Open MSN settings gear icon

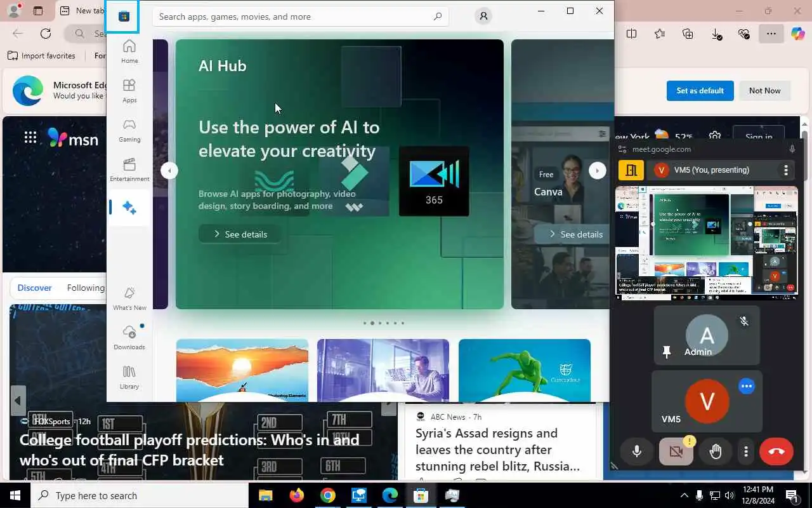(715, 137)
